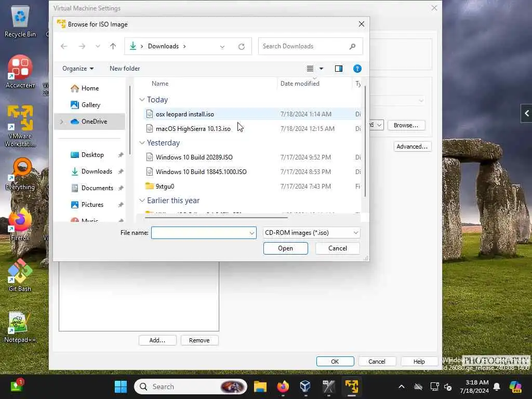This screenshot has width=532, height=399.
Task: Click the list view layout icon
Action: (310, 69)
